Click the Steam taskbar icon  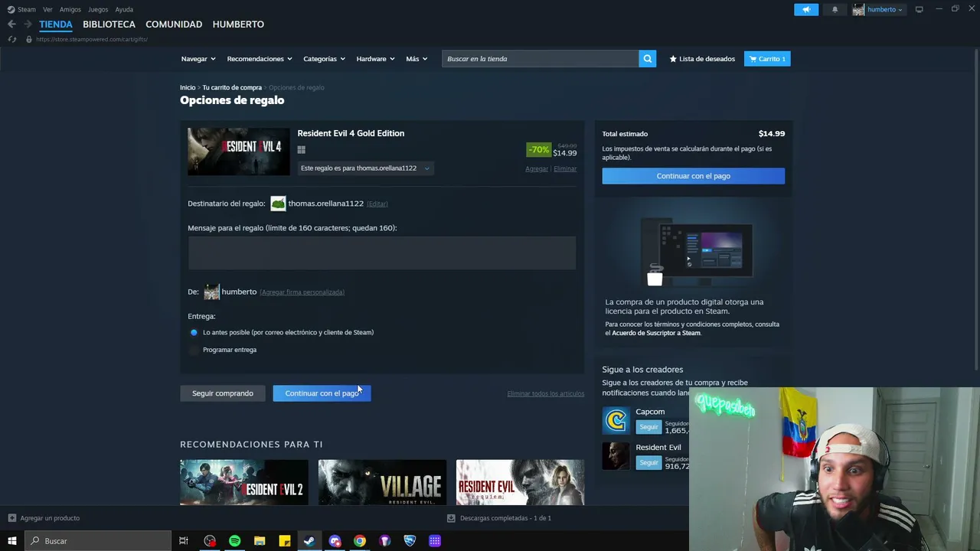point(309,541)
